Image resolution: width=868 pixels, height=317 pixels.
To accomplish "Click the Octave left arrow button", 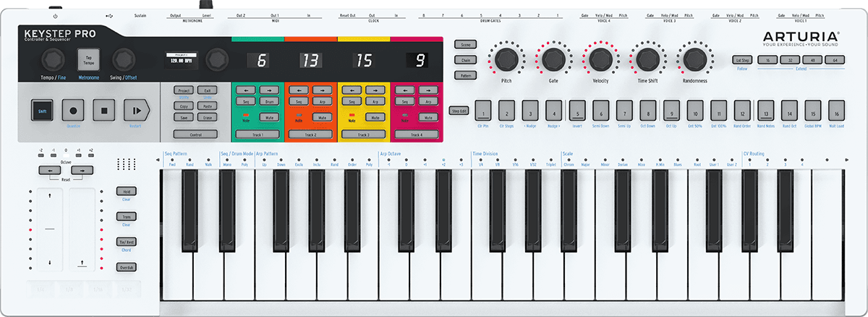I will point(48,170).
